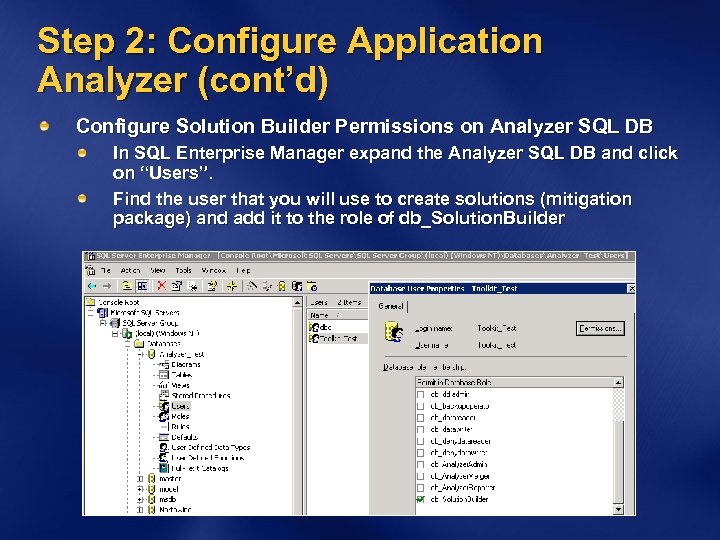Image resolution: width=720 pixels, height=540 pixels.
Task: Select the Toolkit_Test user row
Action: click(x=338, y=338)
